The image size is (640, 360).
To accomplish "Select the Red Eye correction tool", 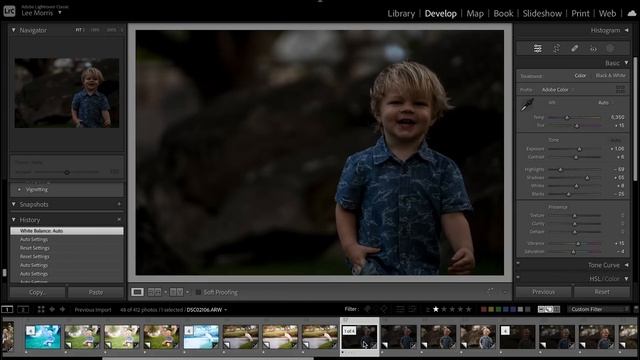I will pyautogui.click(x=593, y=49).
